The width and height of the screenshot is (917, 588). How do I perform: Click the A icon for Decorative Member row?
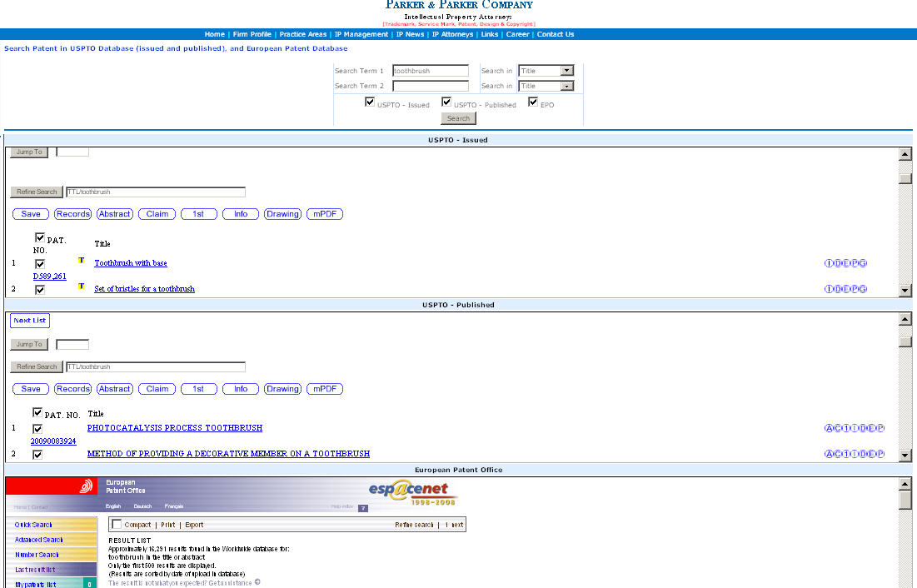click(828, 454)
